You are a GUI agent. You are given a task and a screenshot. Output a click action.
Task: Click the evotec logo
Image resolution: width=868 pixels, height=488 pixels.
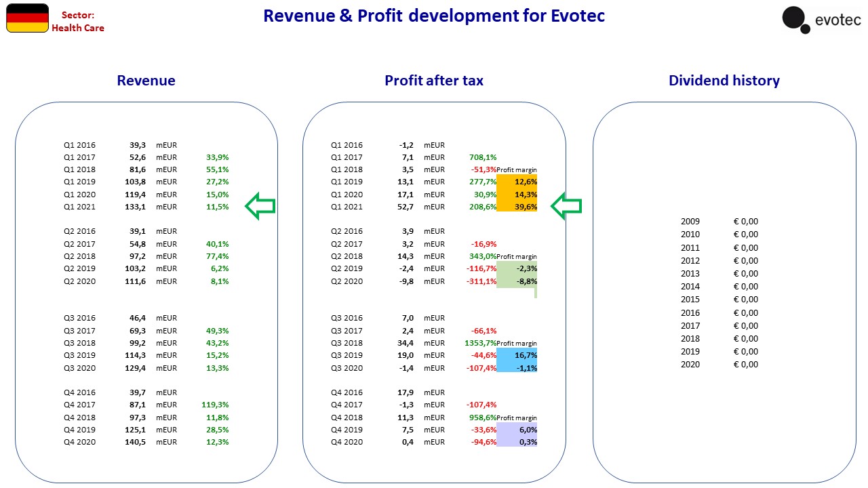(821, 20)
